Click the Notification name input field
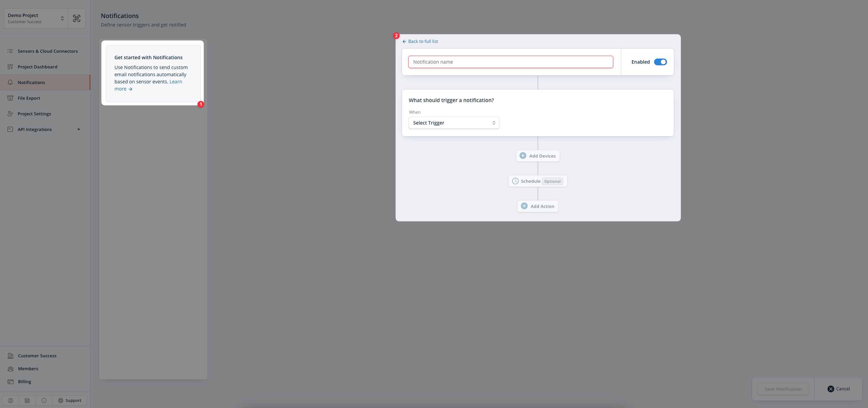The height and width of the screenshot is (408, 868). pos(510,62)
